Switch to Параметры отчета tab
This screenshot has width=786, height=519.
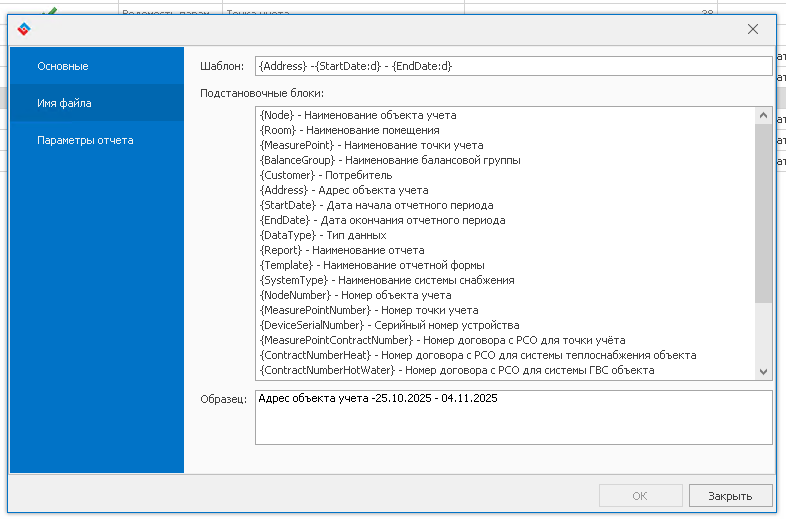point(85,140)
